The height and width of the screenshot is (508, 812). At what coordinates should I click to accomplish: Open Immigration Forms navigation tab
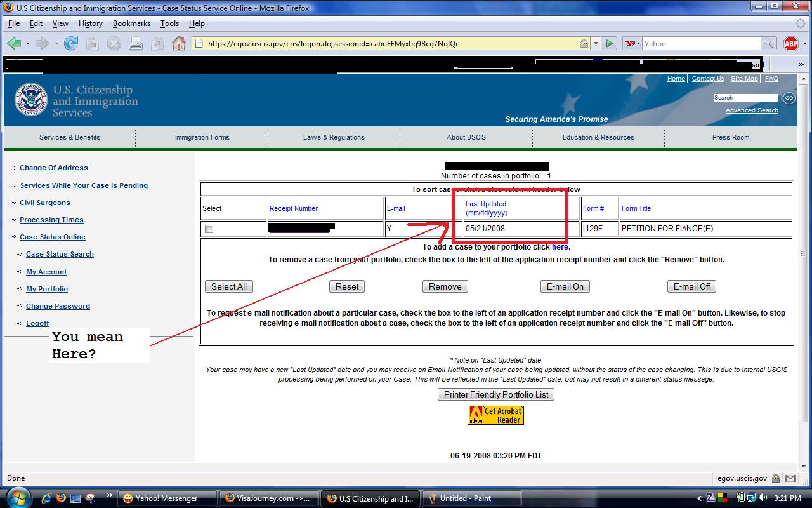point(202,137)
